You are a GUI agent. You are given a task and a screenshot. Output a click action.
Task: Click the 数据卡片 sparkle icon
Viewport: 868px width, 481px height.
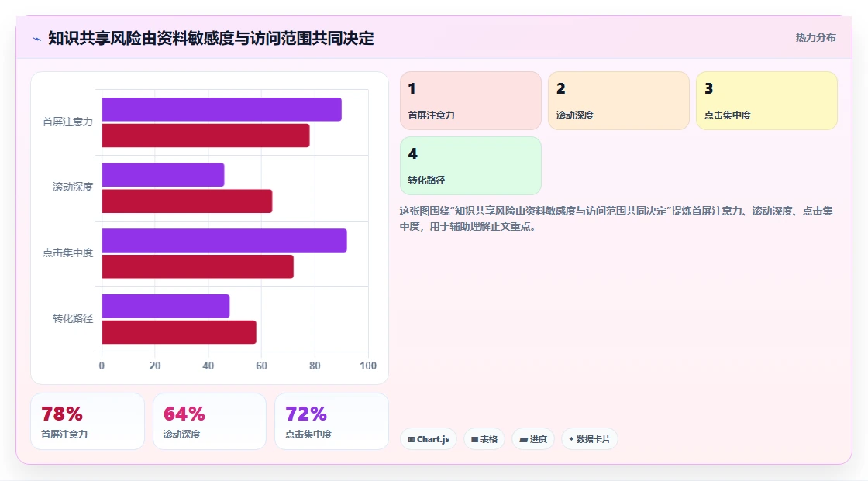click(571, 439)
